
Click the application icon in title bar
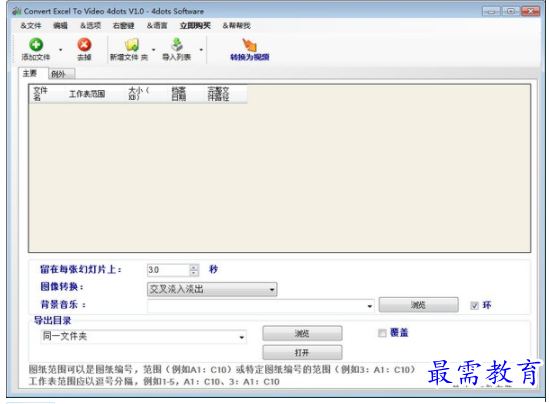pyautogui.click(x=16, y=11)
